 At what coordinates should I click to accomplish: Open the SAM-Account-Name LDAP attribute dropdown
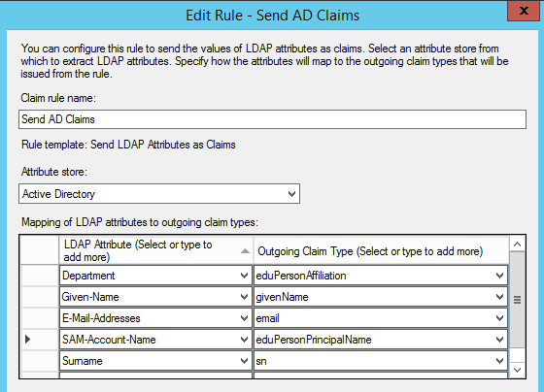tap(244, 340)
